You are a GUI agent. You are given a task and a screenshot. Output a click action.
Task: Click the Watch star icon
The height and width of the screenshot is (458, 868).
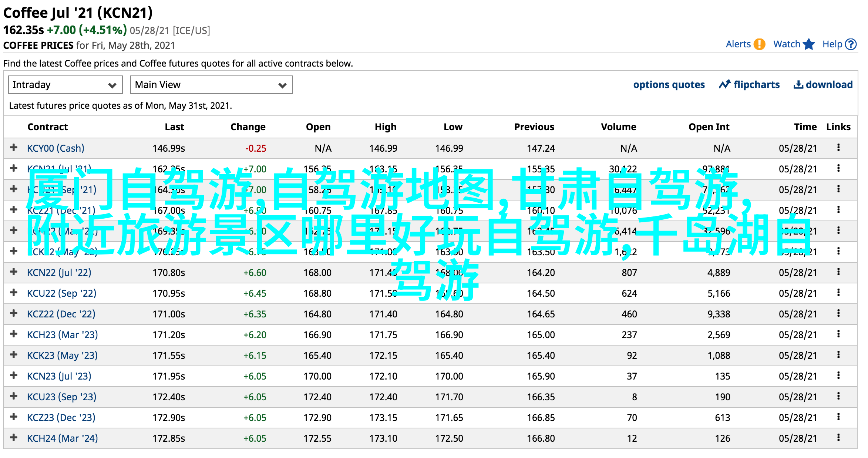pyautogui.click(x=809, y=44)
